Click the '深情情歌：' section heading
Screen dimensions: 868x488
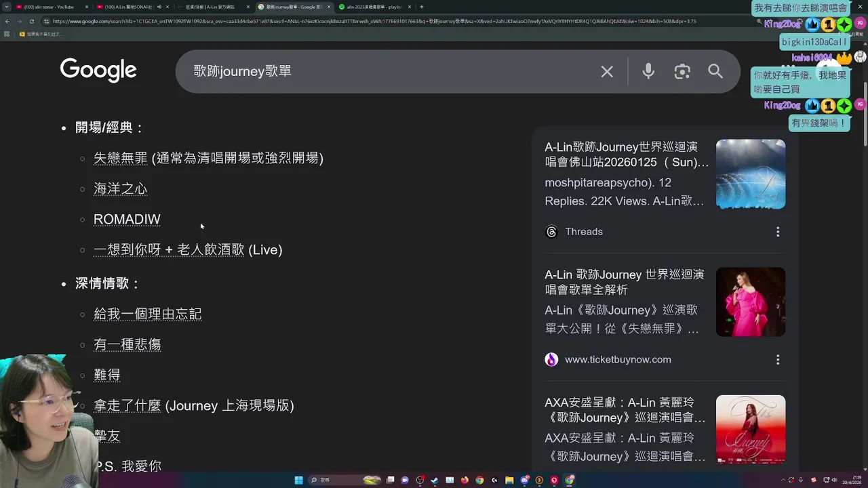point(108,283)
